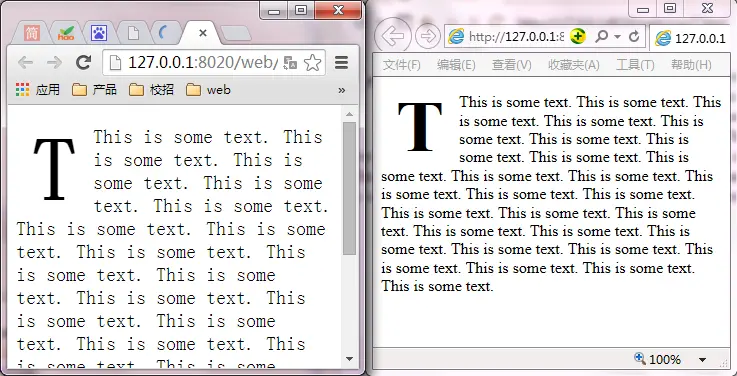This screenshot has width=737, height=376.
Task: Go back in Chrome
Action: 25,62
